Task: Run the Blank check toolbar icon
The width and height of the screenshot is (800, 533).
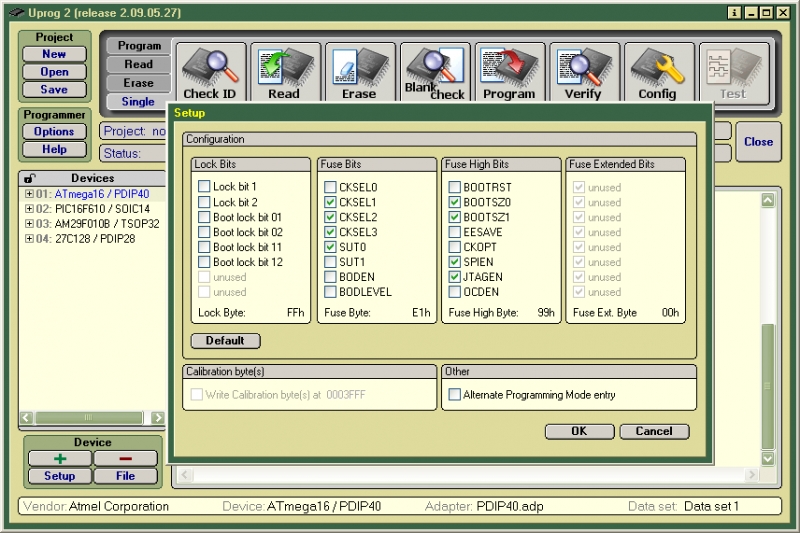Action: (x=435, y=72)
